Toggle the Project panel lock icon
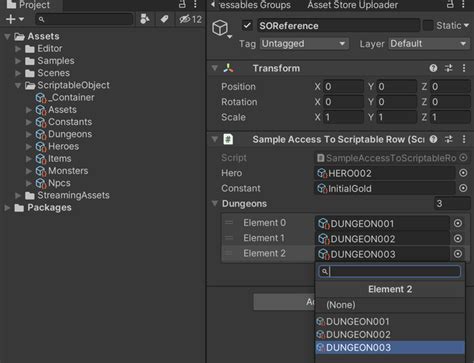This screenshot has width=474, height=363. (182, 5)
